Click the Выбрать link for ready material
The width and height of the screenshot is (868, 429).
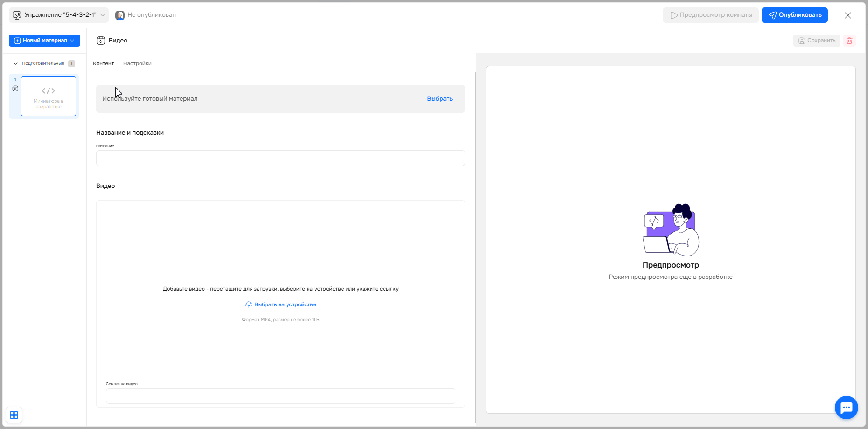[x=440, y=99]
